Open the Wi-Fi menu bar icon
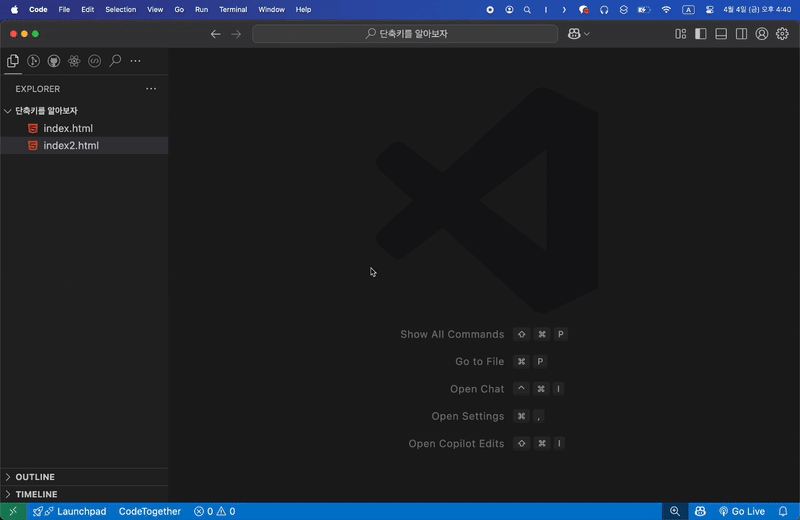 coord(666,9)
